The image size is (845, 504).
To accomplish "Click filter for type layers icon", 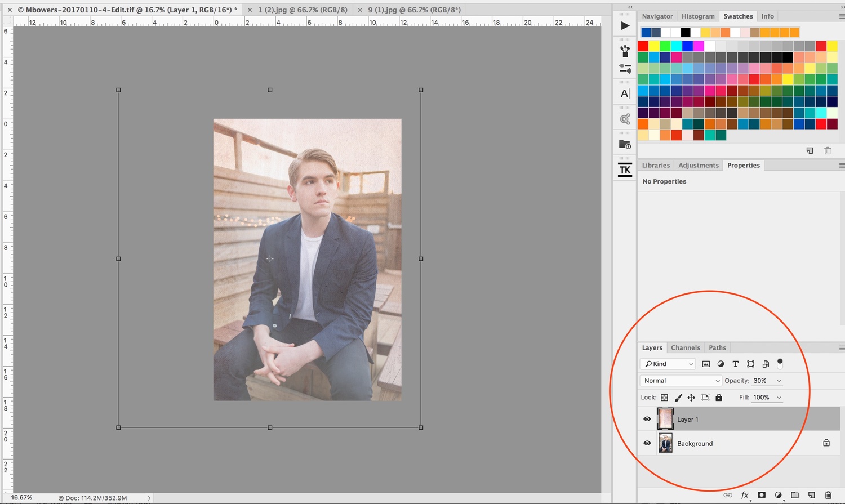I will tap(735, 364).
